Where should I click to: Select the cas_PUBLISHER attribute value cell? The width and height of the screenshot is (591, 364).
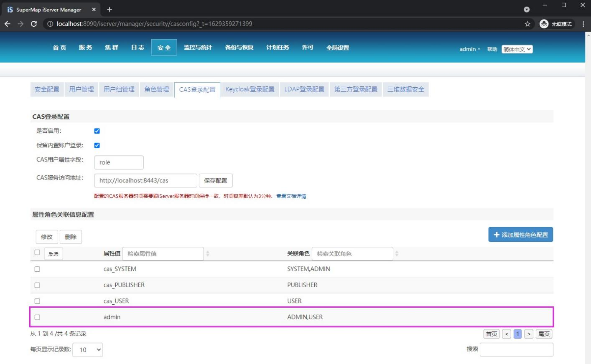(124, 285)
